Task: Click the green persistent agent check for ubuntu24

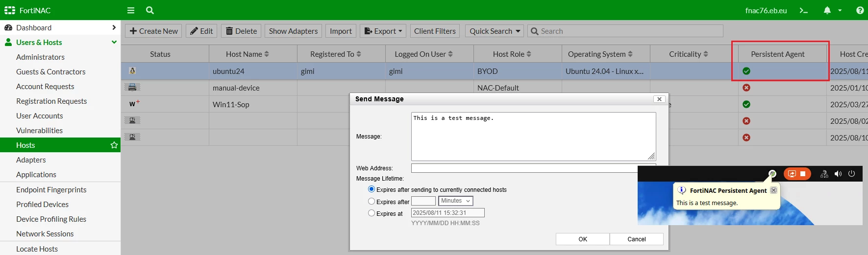Action: click(746, 71)
